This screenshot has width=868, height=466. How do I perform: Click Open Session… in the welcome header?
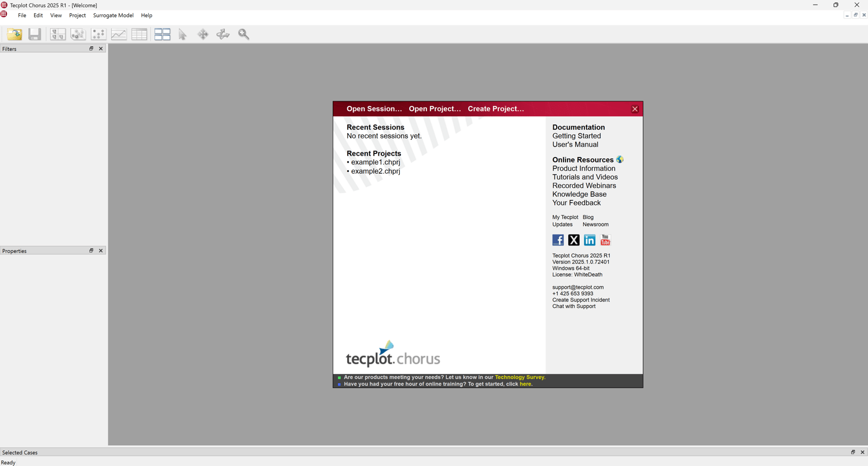pyautogui.click(x=374, y=109)
